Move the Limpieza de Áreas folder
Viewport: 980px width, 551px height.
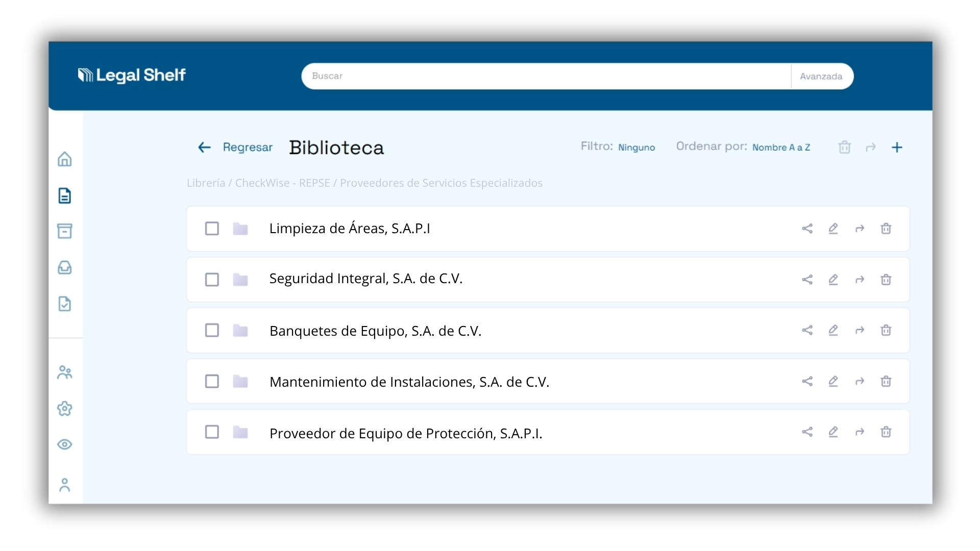[x=860, y=229]
